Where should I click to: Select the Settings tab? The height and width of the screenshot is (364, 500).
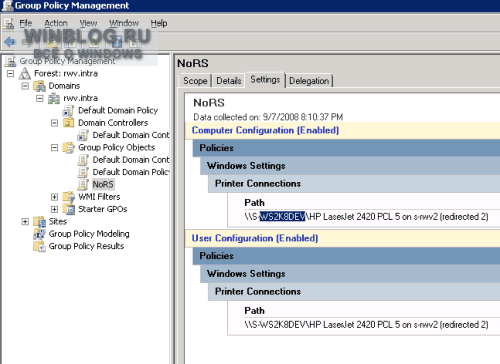pyautogui.click(x=265, y=80)
